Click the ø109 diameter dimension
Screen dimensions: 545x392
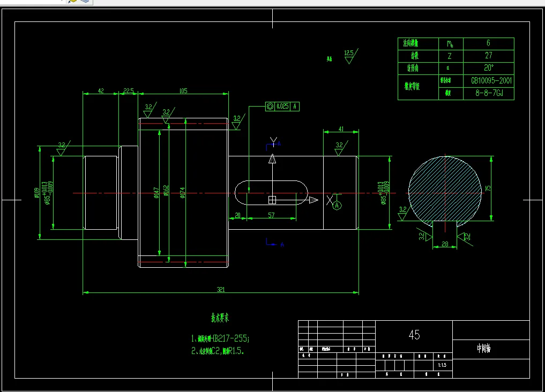(36, 193)
